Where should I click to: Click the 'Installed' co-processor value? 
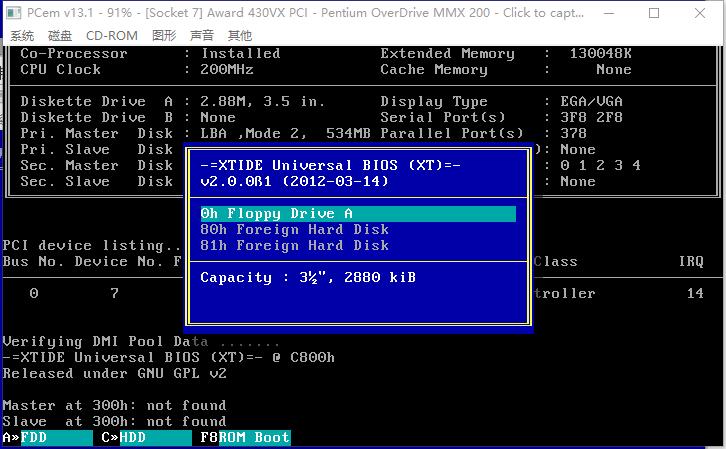(x=240, y=53)
